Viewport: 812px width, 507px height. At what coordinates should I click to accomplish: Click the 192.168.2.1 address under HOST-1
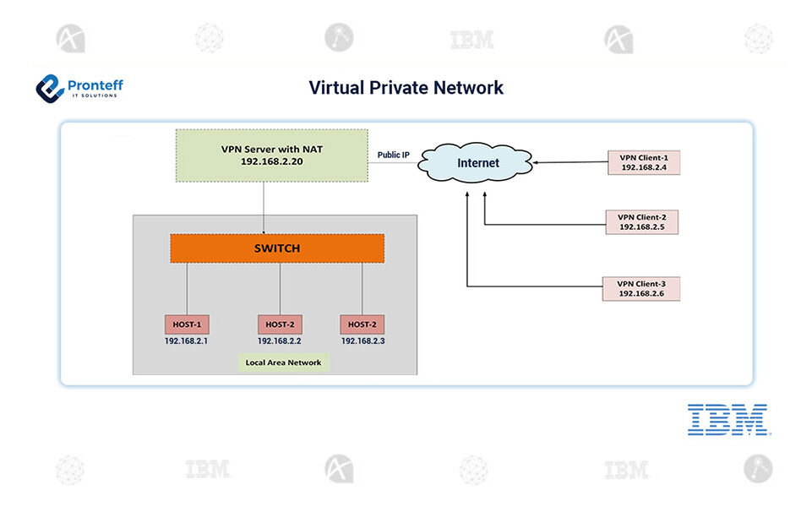[186, 341]
